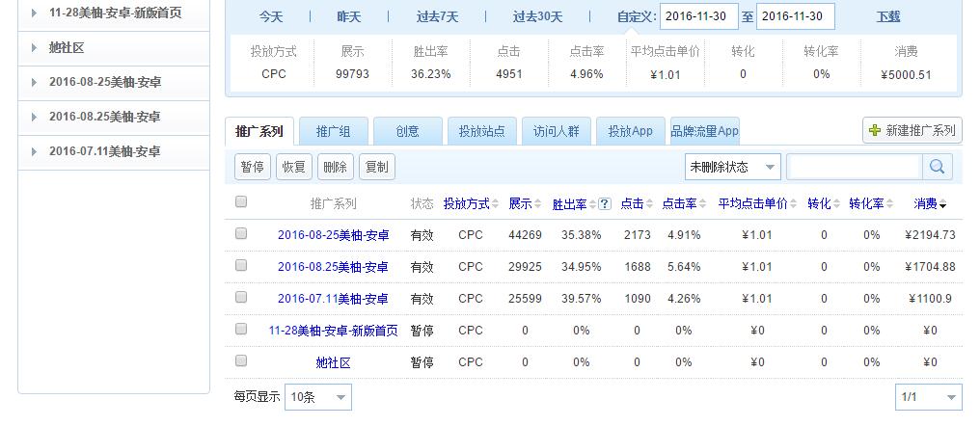Expand 2016-08.25美柚-安卓 in sidebar tree

coord(35,117)
